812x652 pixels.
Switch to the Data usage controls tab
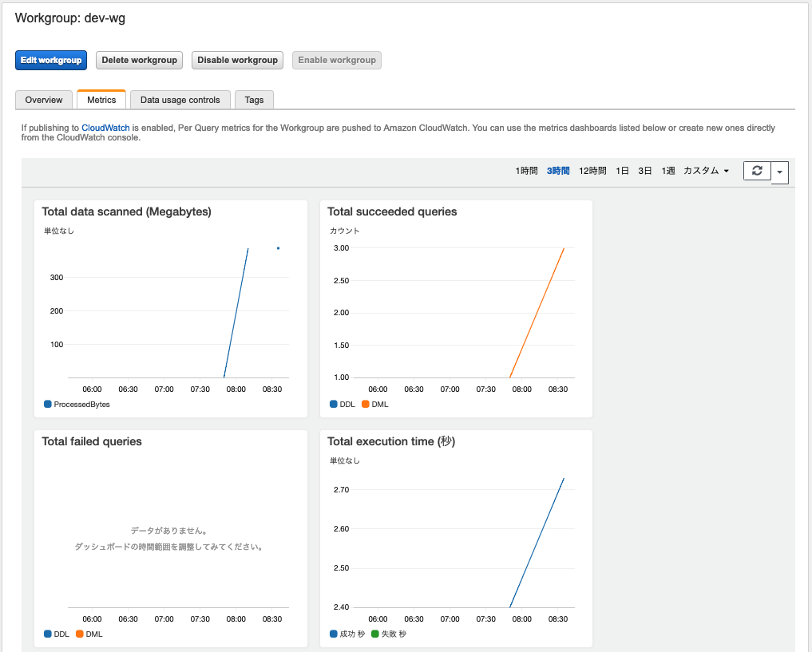click(x=180, y=100)
